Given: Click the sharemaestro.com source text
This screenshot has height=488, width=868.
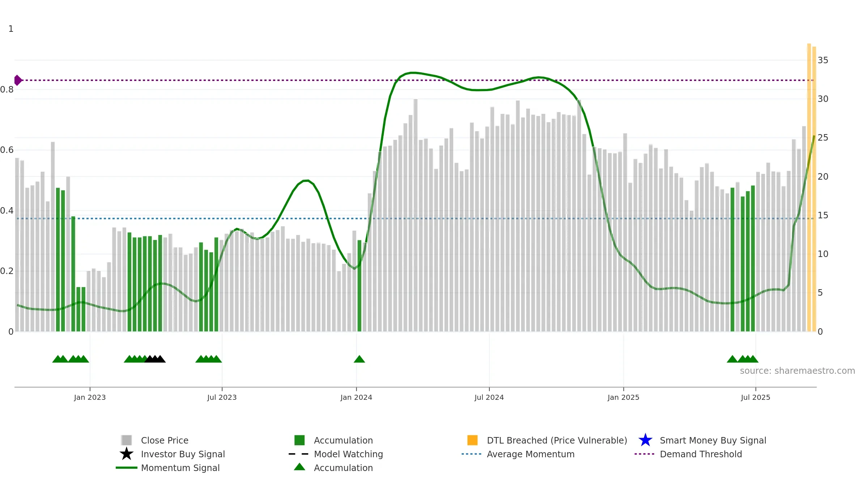Looking at the screenshot, I should (x=797, y=371).
